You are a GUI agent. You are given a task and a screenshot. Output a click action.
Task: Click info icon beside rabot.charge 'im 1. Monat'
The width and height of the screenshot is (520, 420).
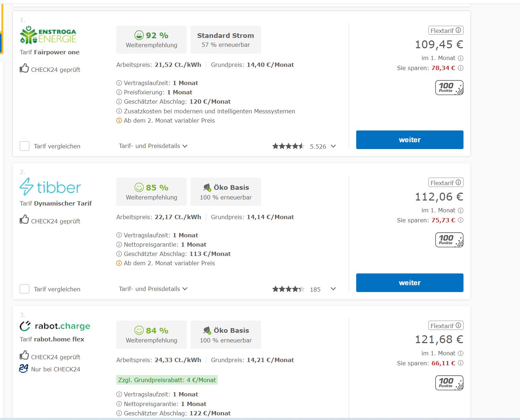coord(461,353)
